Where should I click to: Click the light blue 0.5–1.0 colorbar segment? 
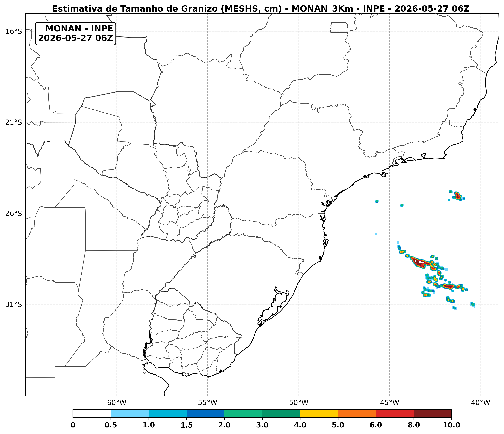pyautogui.click(x=130, y=413)
